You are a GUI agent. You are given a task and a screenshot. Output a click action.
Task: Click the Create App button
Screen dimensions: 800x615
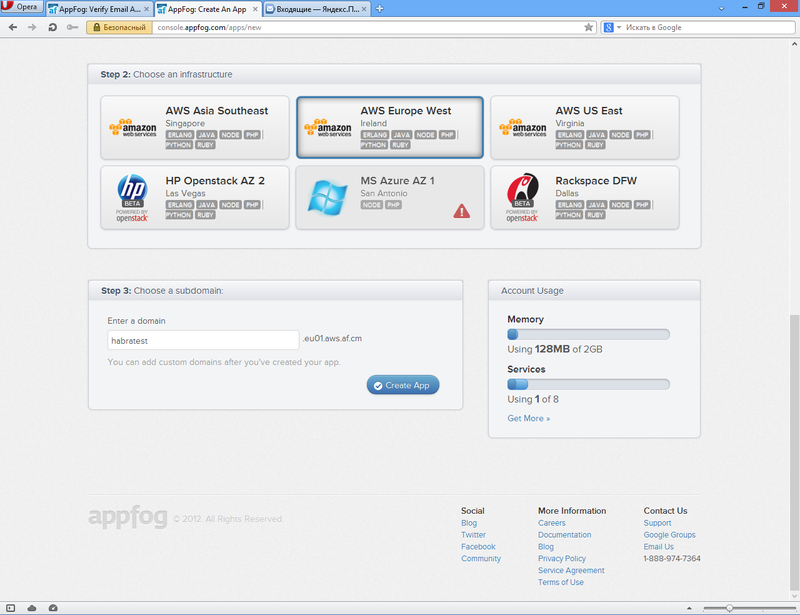pos(403,385)
